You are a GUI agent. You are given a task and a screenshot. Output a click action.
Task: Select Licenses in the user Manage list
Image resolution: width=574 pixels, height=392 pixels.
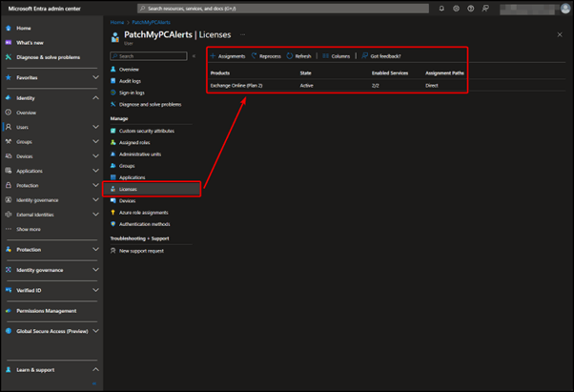coord(152,189)
